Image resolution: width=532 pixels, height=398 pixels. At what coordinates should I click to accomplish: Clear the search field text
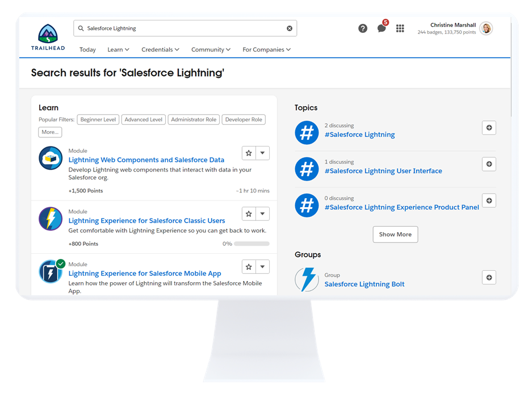(290, 28)
